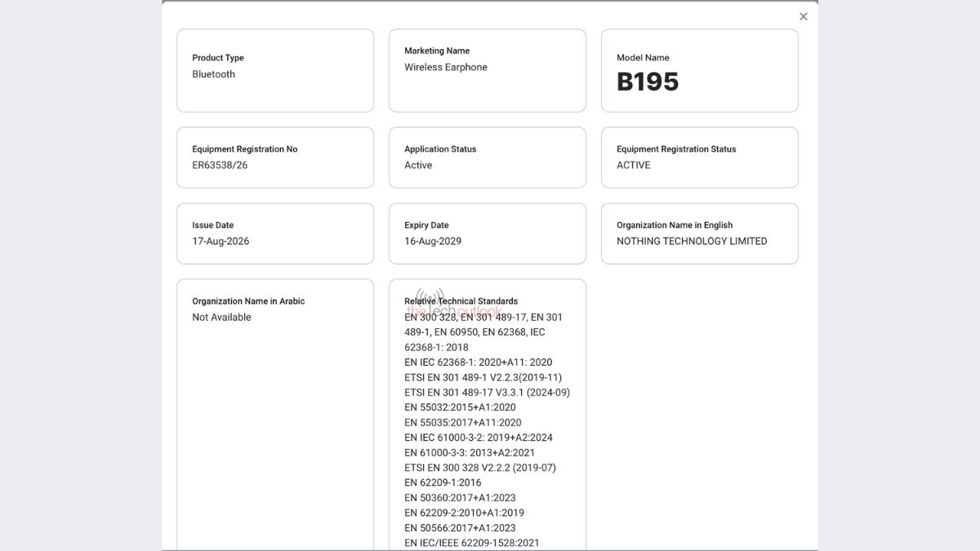Select the EN 62209-1:2016 standard
The width and height of the screenshot is (980, 551).
pyautogui.click(x=443, y=483)
